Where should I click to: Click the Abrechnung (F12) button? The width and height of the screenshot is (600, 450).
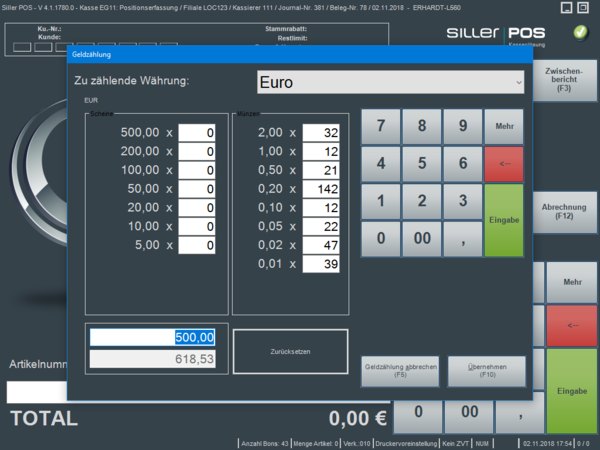coord(566,211)
